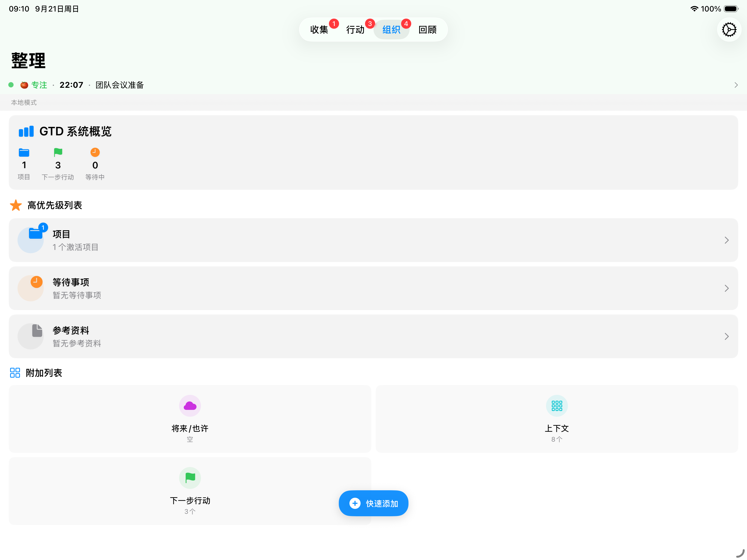Click the orange star beside 高优先级列表
Screen dimensions: 747x560
(x=16, y=205)
